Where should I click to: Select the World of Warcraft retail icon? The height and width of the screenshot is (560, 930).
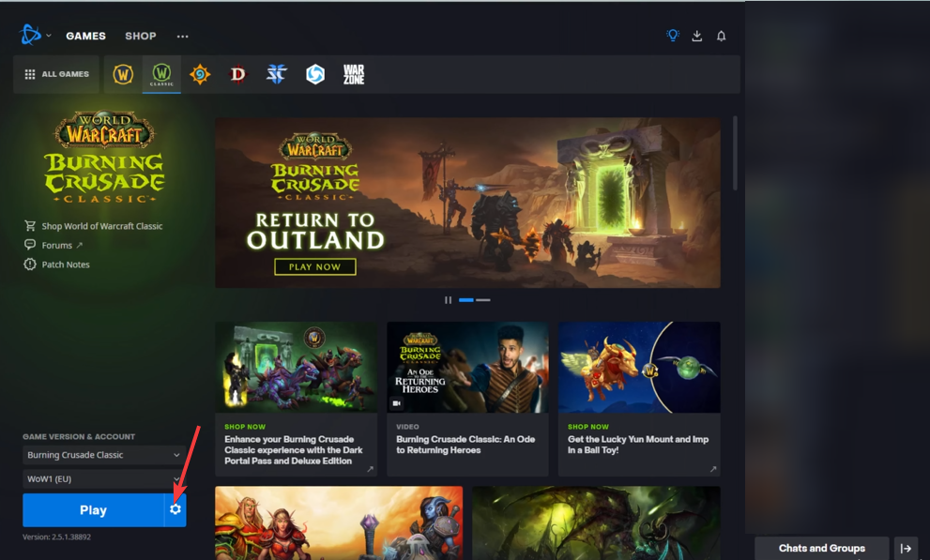(x=123, y=75)
